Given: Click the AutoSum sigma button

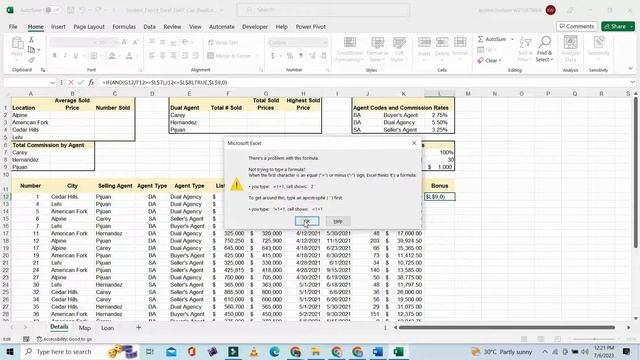Looking at the screenshot, I should (492, 39).
